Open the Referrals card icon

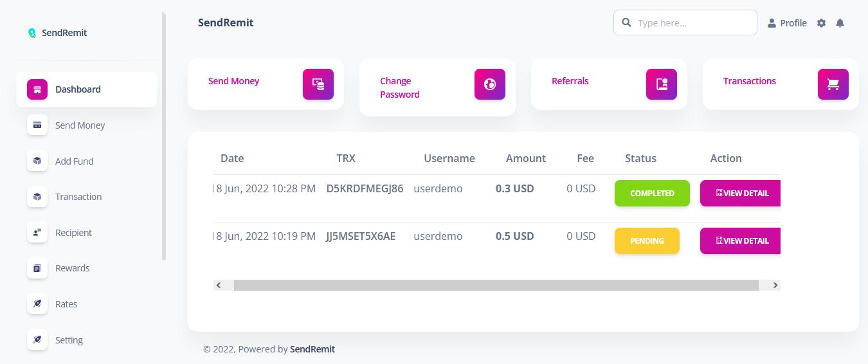[662, 84]
